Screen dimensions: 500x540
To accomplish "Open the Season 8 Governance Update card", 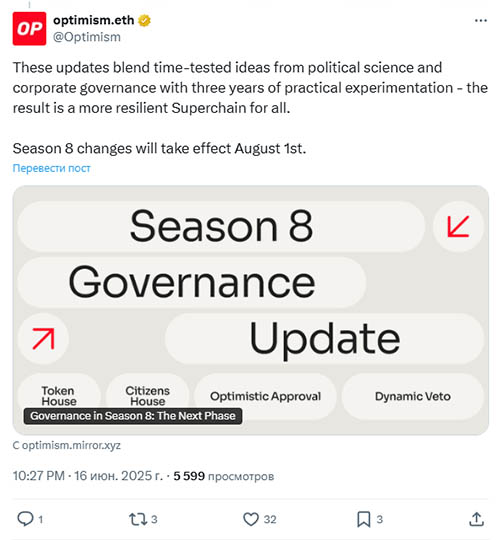I will 251,310.
